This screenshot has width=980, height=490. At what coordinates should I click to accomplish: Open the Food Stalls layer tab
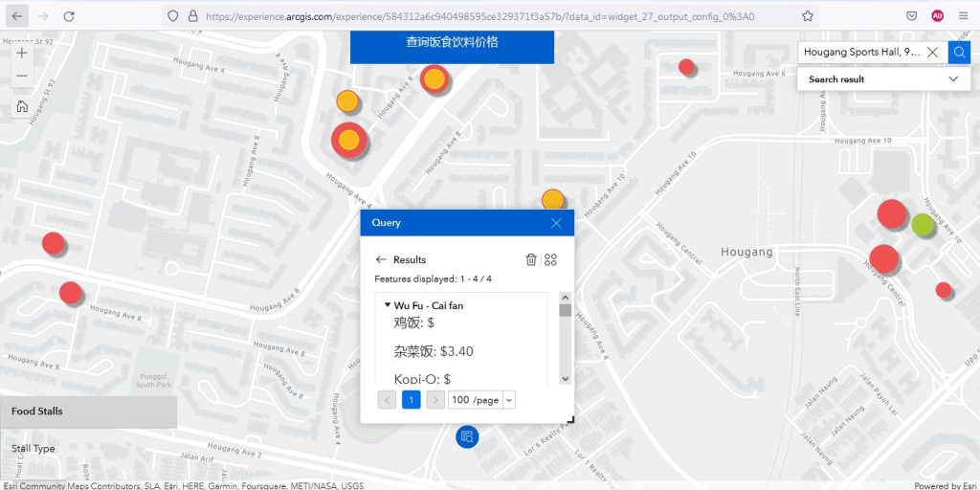point(88,412)
